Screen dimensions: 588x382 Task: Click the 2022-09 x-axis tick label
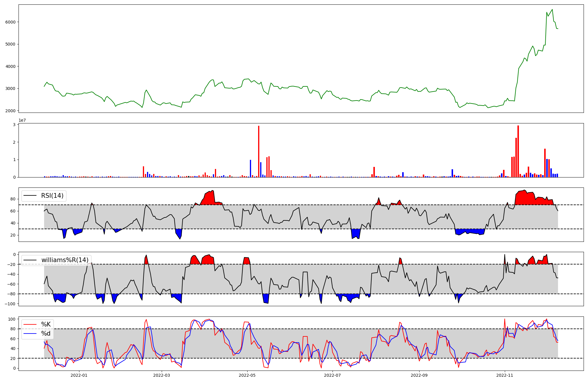pos(419,375)
